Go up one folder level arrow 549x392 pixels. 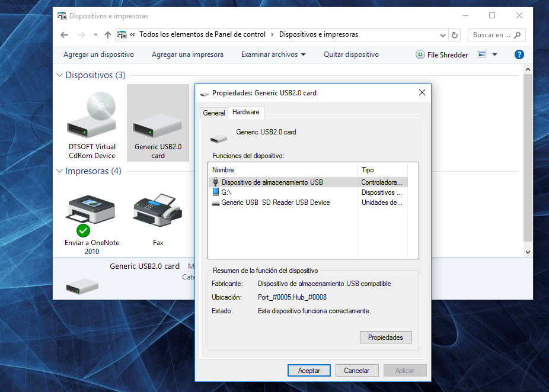[x=108, y=35]
